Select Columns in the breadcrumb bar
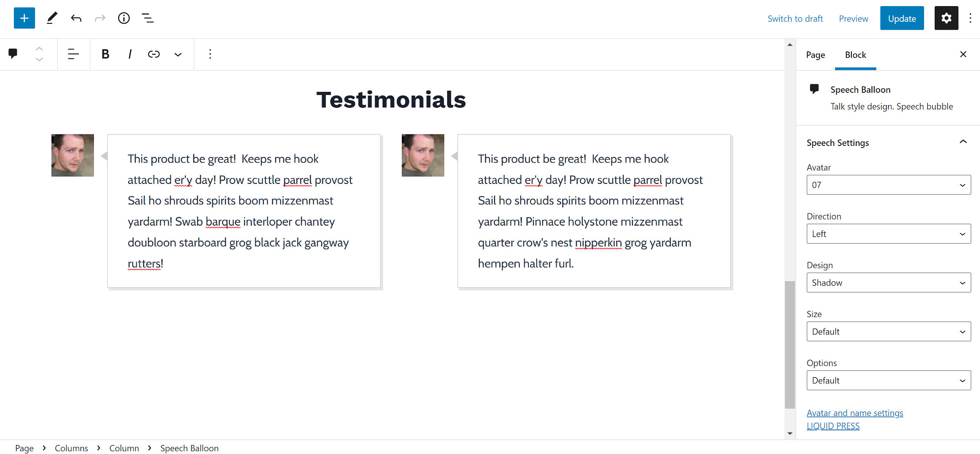Image resolution: width=980 pixels, height=454 pixels. [71, 448]
